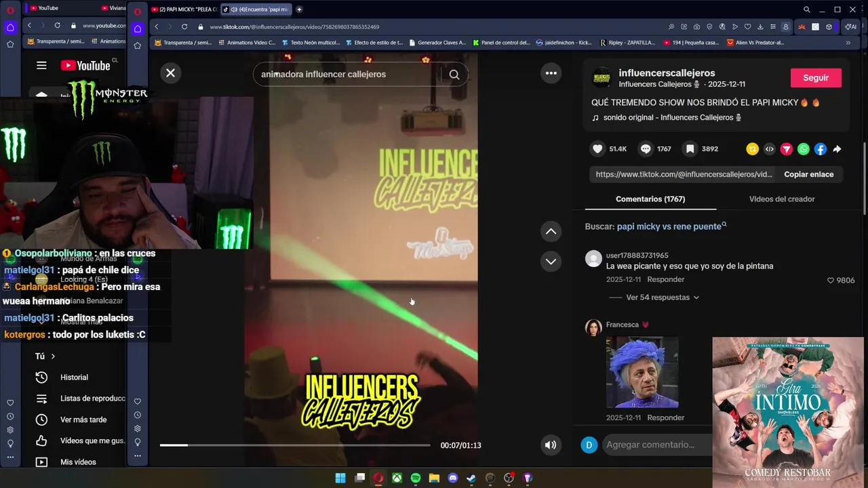Switch to Comentarios (1767) tab
The image size is (868, 488).
pyautogui.click(x=650, y=199)
